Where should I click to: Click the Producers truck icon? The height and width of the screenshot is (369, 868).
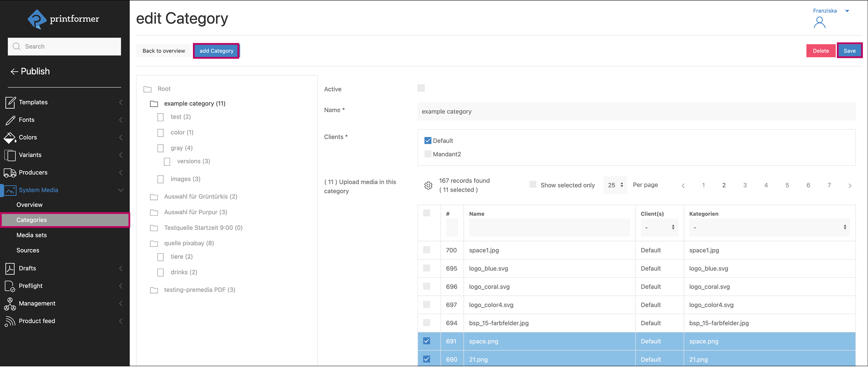(x=10, y=172)
